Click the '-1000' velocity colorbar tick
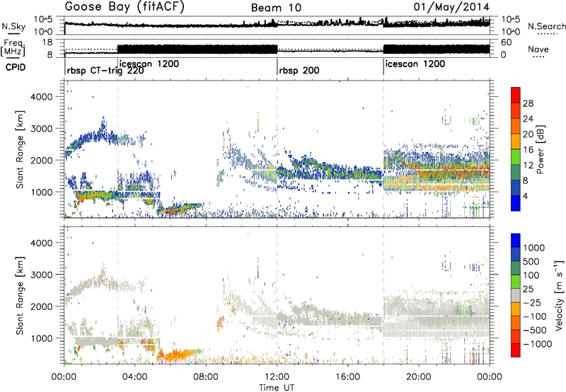This screenshot has height=392, width=566. click(x=537, y=344)
